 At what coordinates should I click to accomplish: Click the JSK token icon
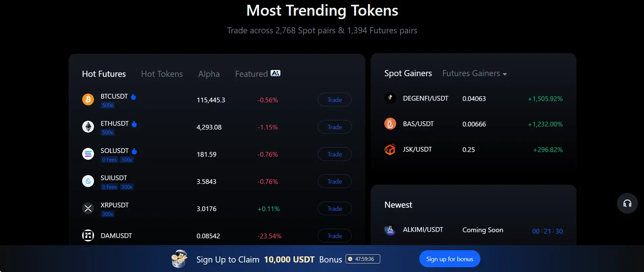tap(390, 149)
